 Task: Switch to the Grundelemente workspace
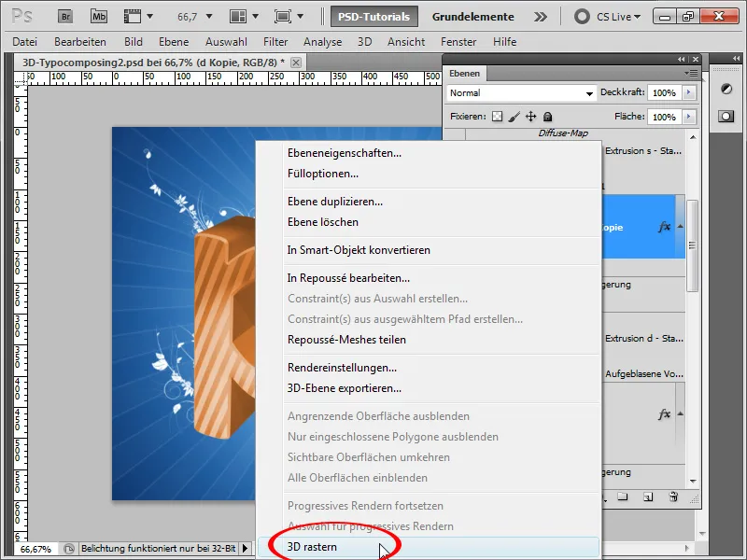(473, 17)
